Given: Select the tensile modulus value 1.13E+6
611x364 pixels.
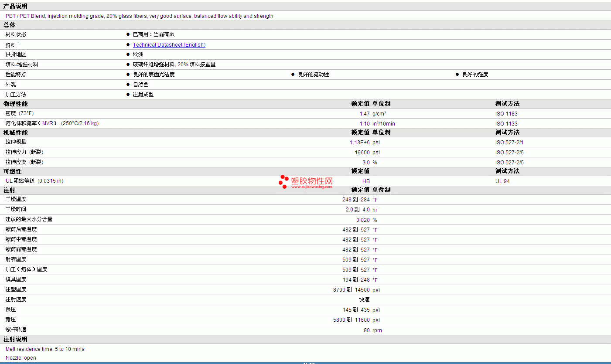Looking at the screenshot, I should click(360, 143).
